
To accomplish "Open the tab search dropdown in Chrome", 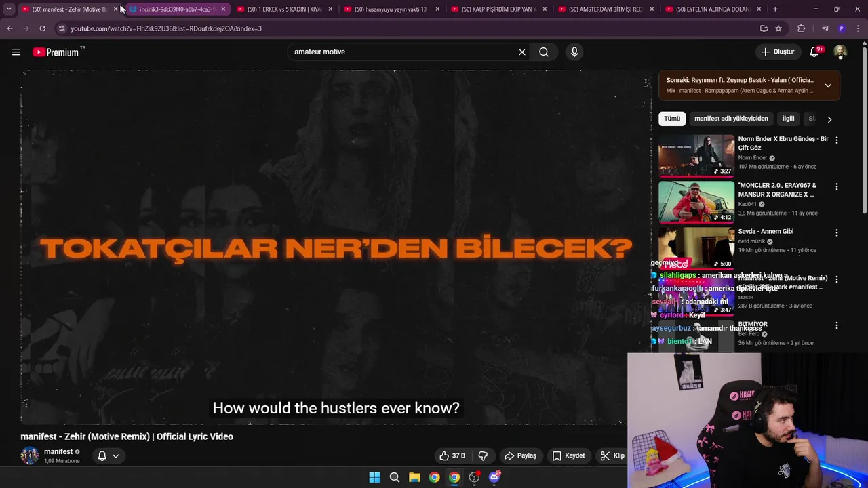I will pos(9,9).
